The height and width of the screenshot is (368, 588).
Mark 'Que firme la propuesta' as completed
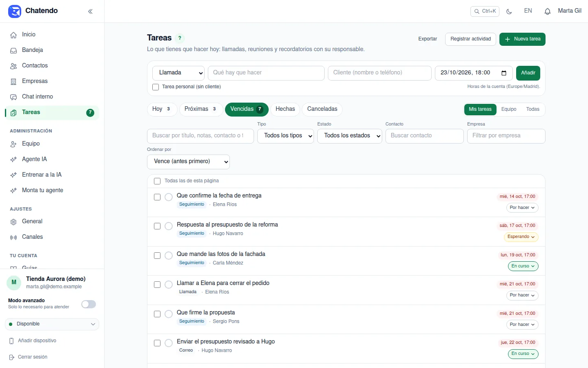pyautogui.click(x=169, y=314)
